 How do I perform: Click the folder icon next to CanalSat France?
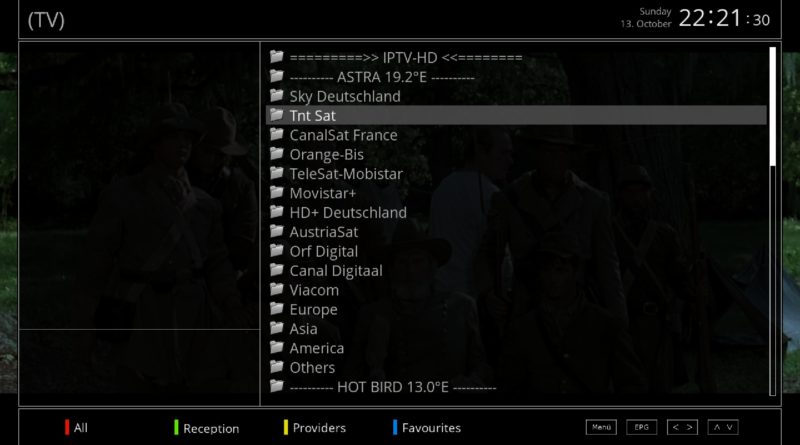[277, 134]
